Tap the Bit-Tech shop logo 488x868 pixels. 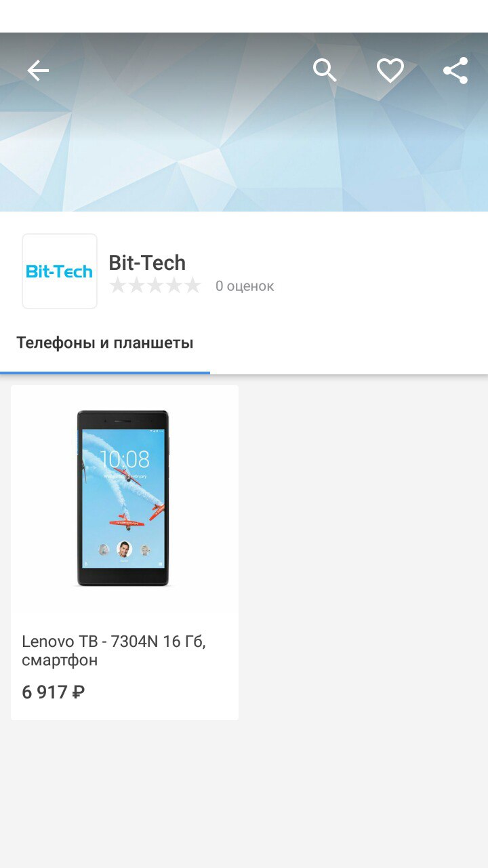[60, 271]
